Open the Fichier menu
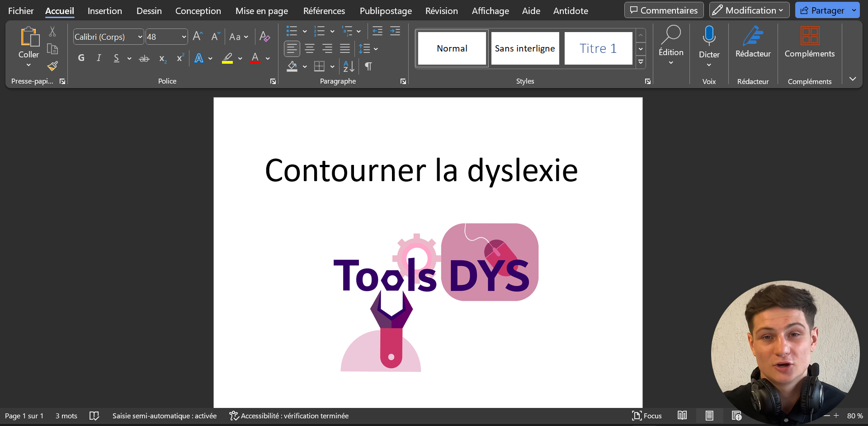Viewport: 868px width, 426px height. 21,11
